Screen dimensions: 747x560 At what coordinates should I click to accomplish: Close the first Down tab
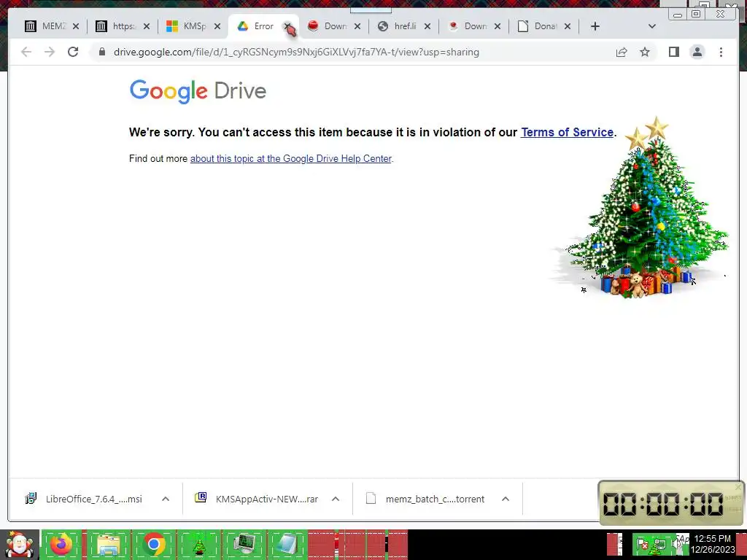pos(357,26)
